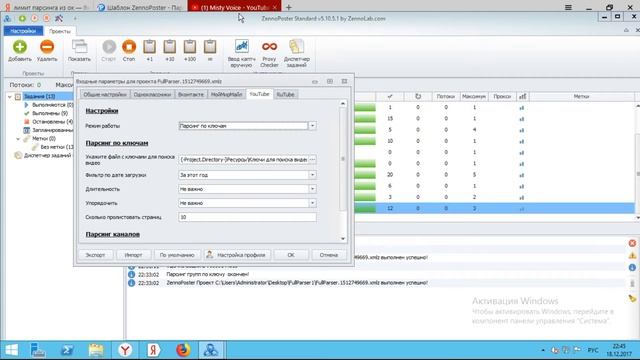The width and height of the screenshot is (640, 360).
Task: Confirm dialog with OK button
Action: [x=291, y=255]
